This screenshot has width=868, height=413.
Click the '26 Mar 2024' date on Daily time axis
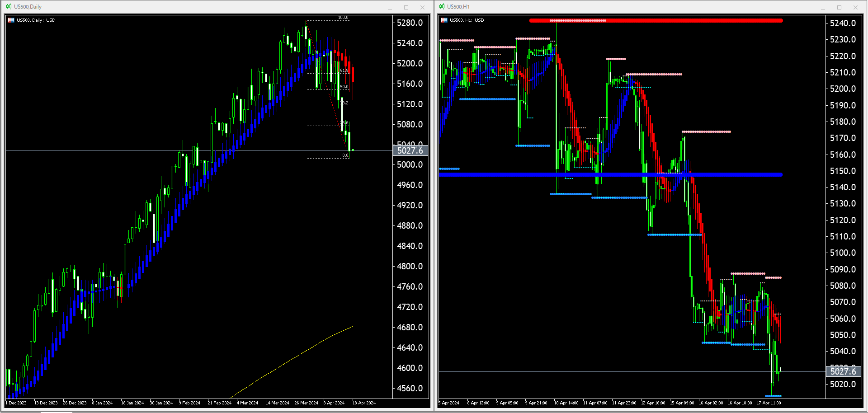click(307, 403)
